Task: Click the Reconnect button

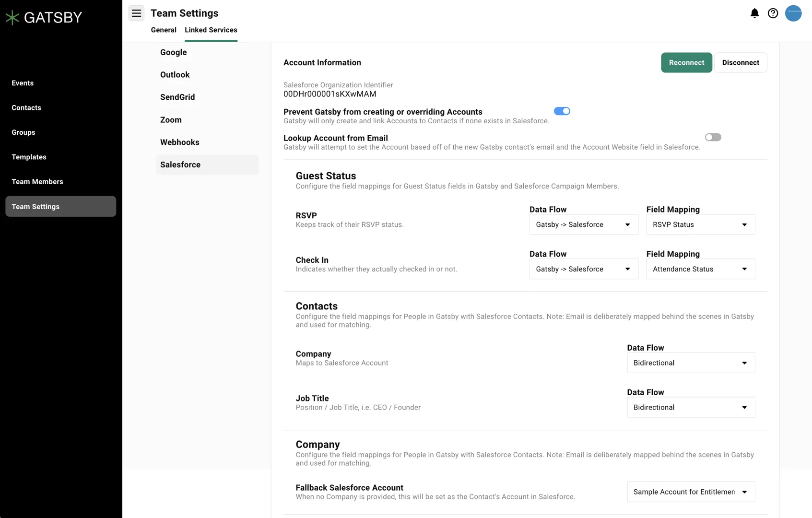Action: point(686,62)
